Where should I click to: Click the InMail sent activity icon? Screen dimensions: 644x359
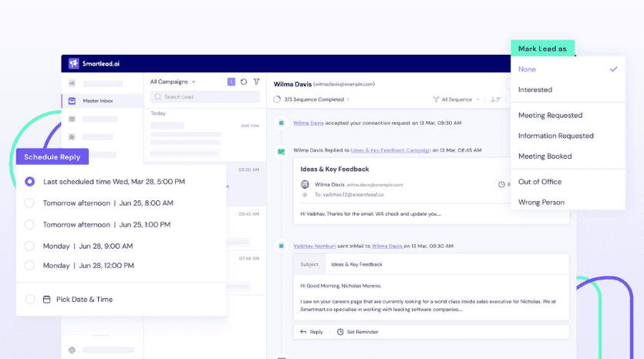click(x=282, y=246)
